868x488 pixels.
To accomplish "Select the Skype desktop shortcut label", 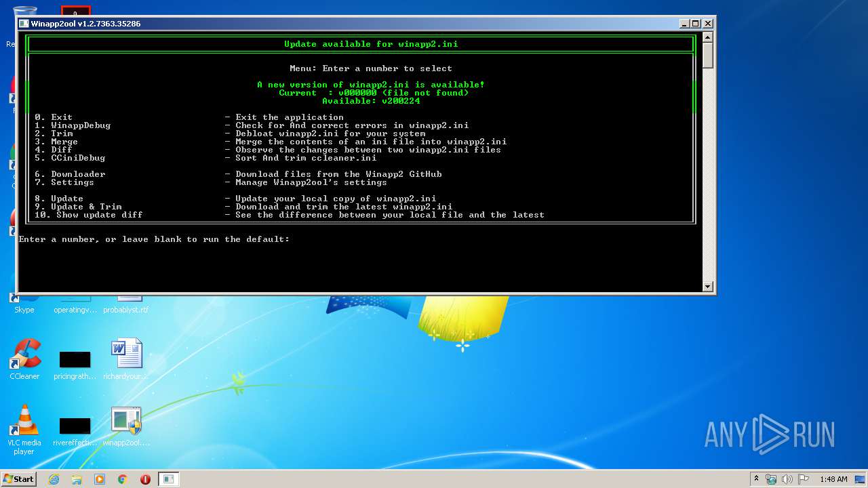I will 24,310.
